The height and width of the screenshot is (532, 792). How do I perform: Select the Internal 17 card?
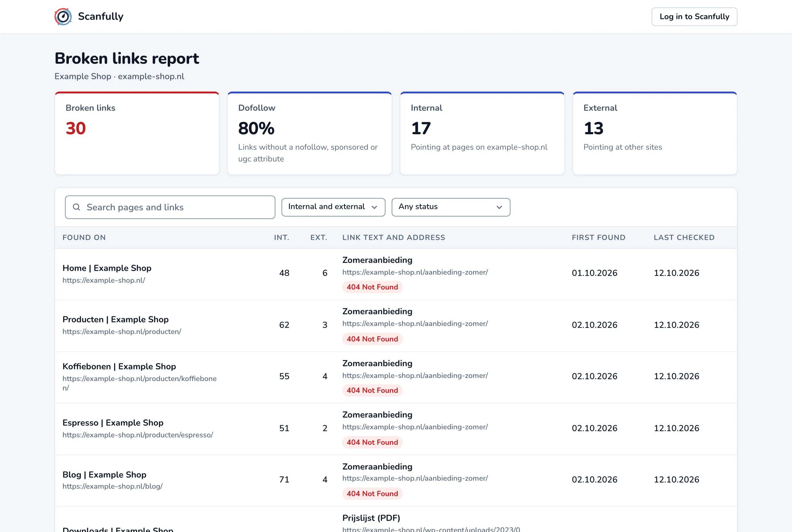[x=482, y=133]
